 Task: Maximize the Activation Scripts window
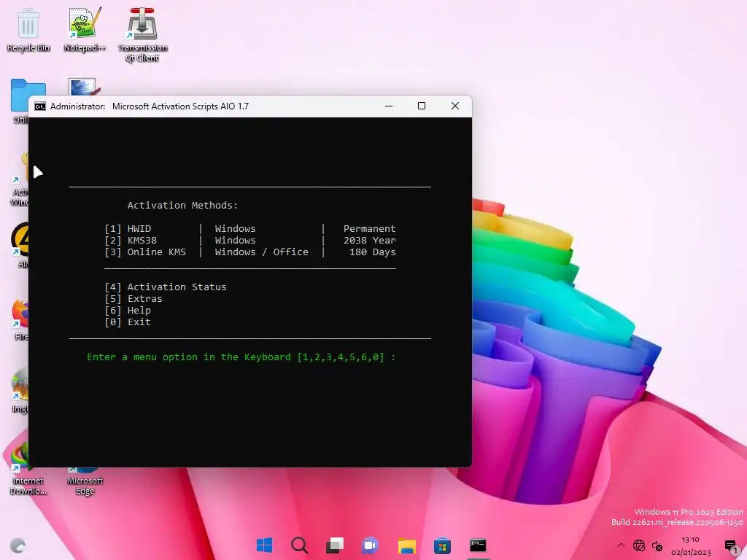422,106
